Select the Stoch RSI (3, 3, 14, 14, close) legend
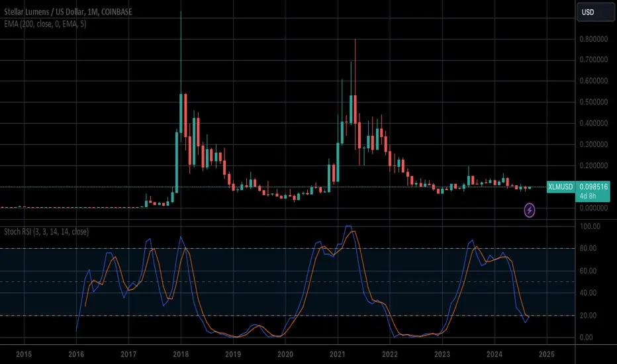This screenshot has width=617, height=364. point(46,232)
